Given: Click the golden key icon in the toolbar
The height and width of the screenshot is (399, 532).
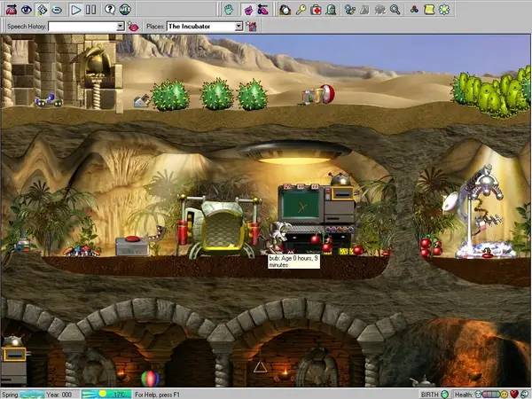Looking at the screenshot, I should (301, 9).
